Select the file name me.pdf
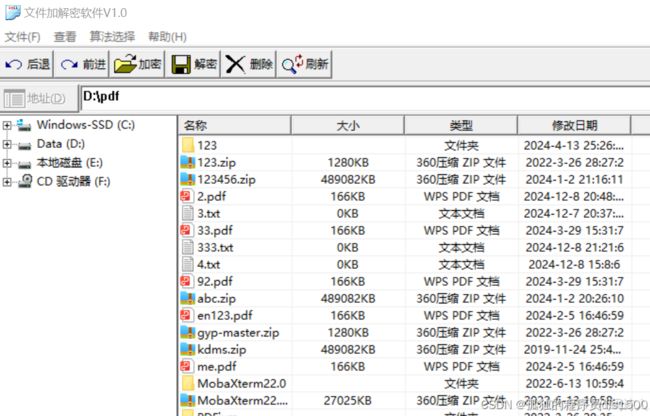Viewport: 650px width, 416px height. click(216, 366)
